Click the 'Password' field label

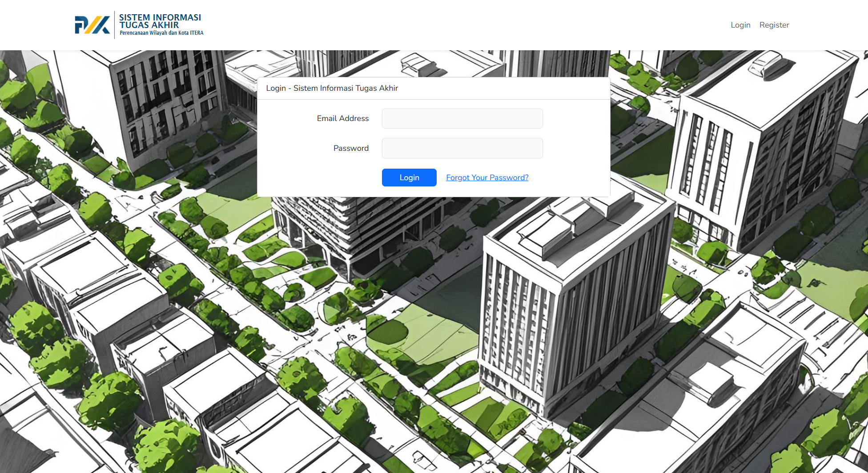[351, 148]
